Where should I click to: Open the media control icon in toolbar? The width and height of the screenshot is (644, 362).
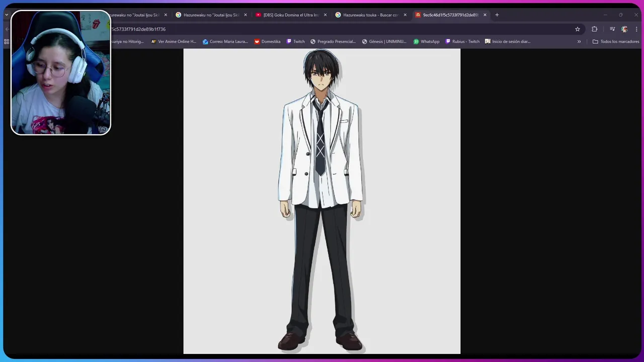pyautogui.click(x=612, y=29)
